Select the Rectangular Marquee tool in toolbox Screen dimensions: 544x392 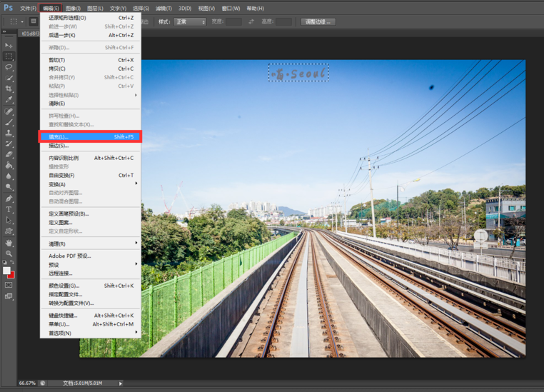[9, 56]
